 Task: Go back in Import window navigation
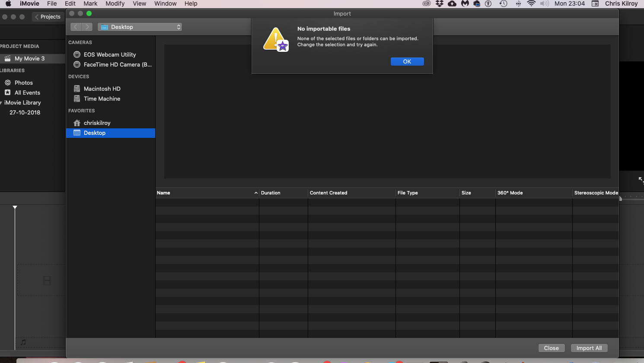tap(76, 27)
